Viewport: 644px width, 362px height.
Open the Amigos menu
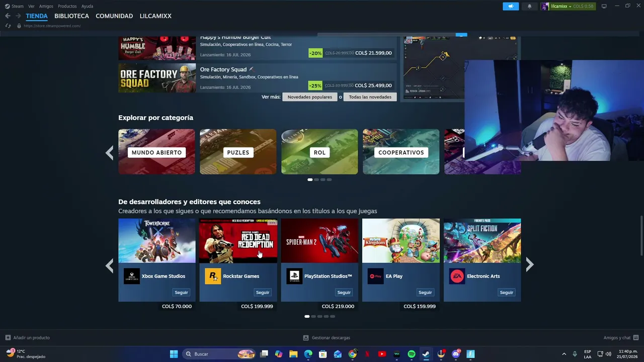(46, 7)
